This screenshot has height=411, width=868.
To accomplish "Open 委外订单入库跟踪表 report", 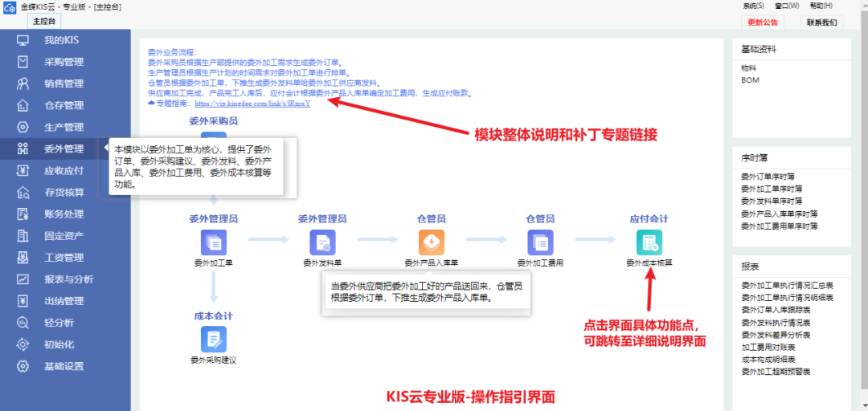I will click(x=776, y=310).
